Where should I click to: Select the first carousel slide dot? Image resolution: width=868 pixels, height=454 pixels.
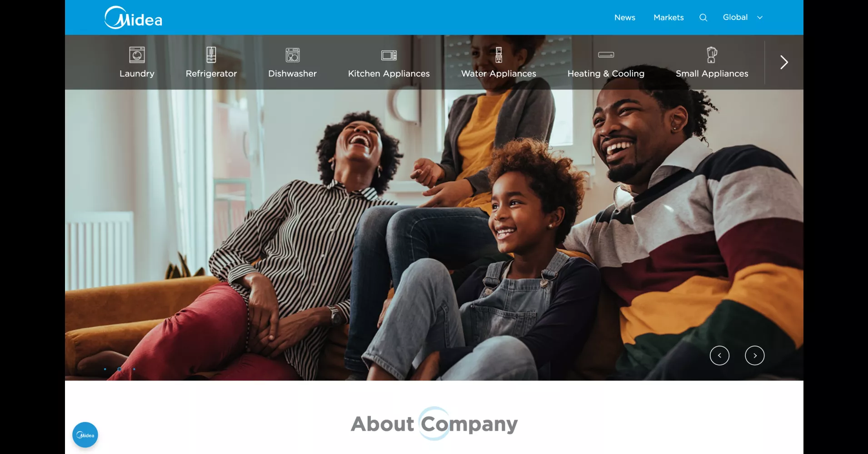tap(105, 369)
